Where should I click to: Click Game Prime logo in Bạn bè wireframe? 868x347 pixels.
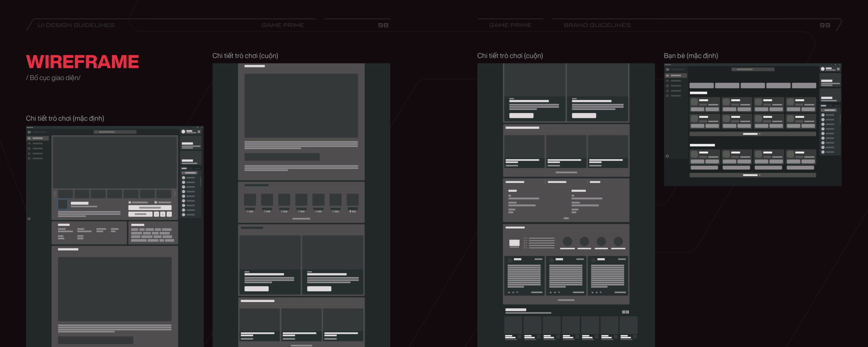[668, 69]
